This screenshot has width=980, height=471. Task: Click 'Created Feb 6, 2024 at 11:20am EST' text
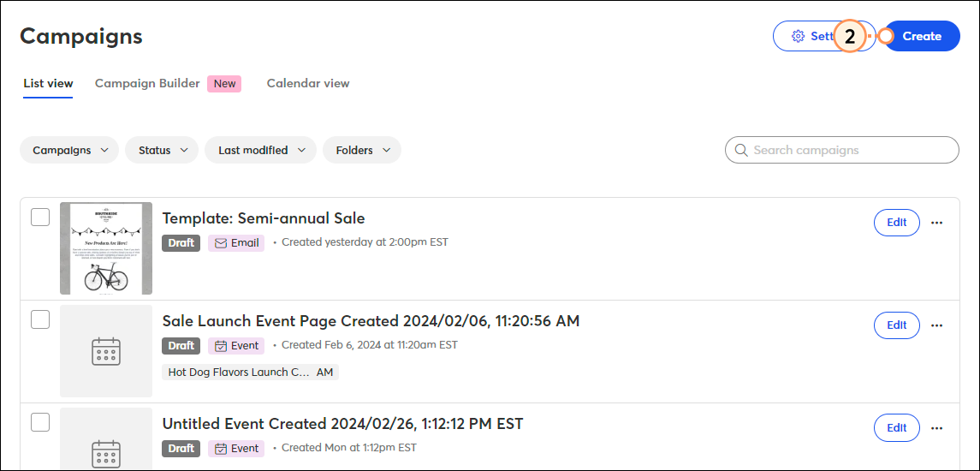[x=370, y=344]
